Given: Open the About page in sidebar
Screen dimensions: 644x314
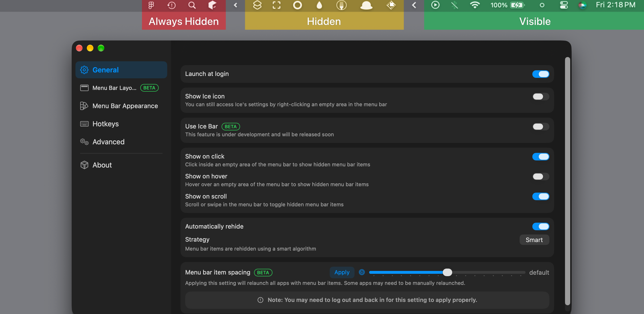Looking at the screenshot, I should pyautogui.click(x=121, y=165).
